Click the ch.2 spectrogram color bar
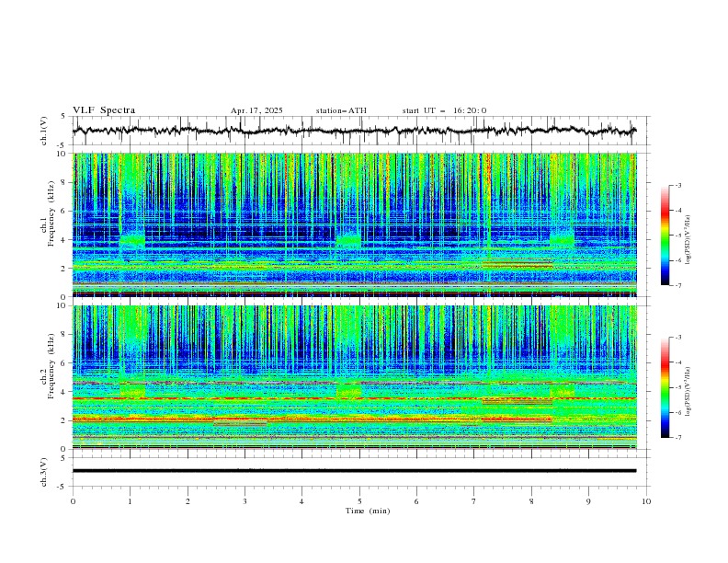Screen dimensions: 728x563 point(665,387)
